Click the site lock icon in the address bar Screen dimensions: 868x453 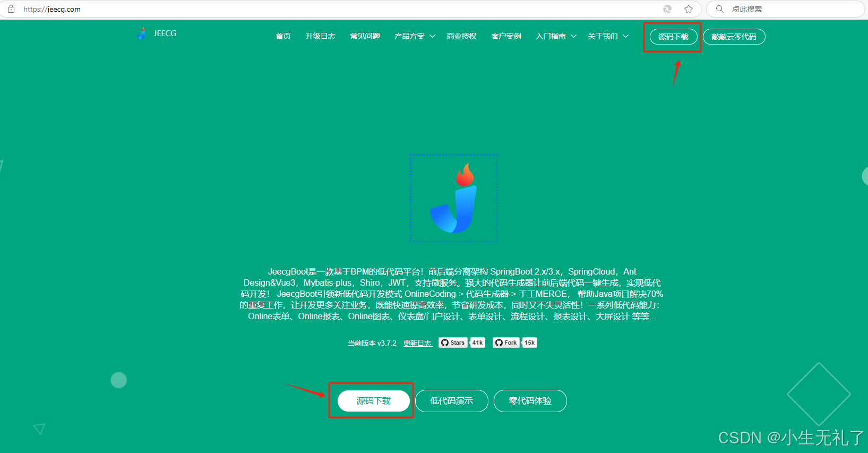(11, 9)
